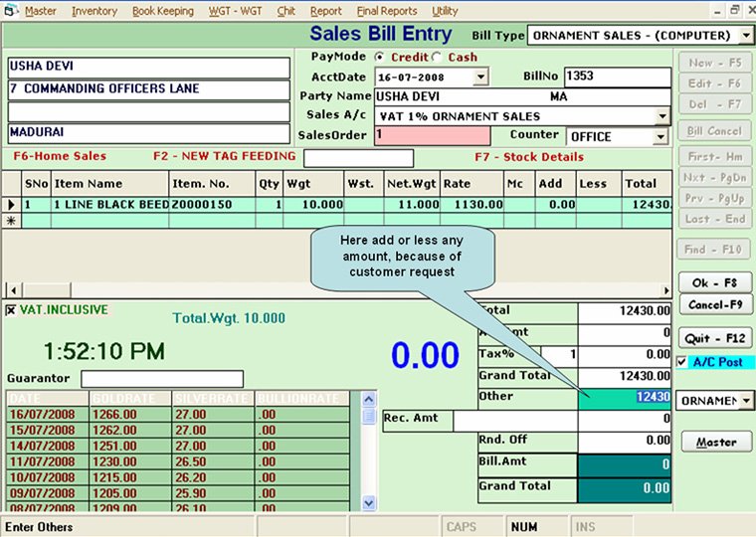Open the Master menu
756x537 pixels.
[40, 11]
